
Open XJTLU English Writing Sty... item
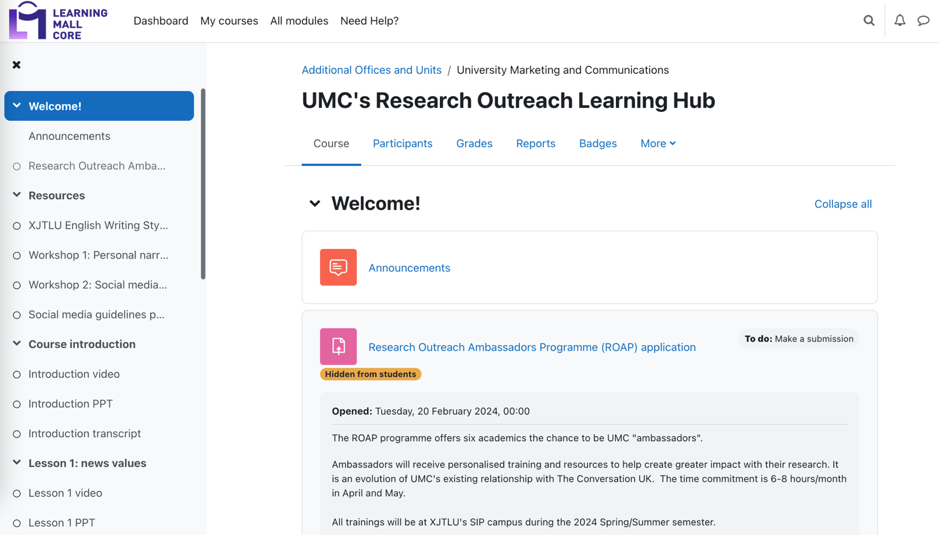pos(98,225)
